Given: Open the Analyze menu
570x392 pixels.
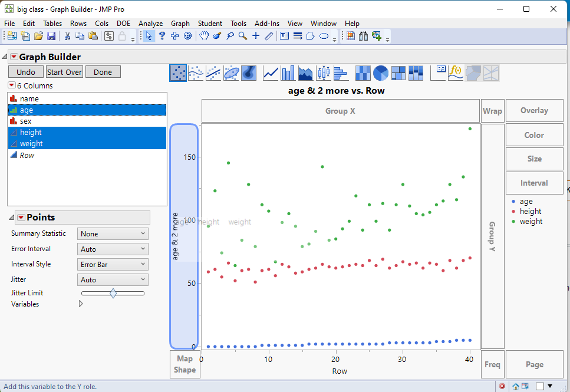Looking at the screenshot, I should click(x=150, y=24).
